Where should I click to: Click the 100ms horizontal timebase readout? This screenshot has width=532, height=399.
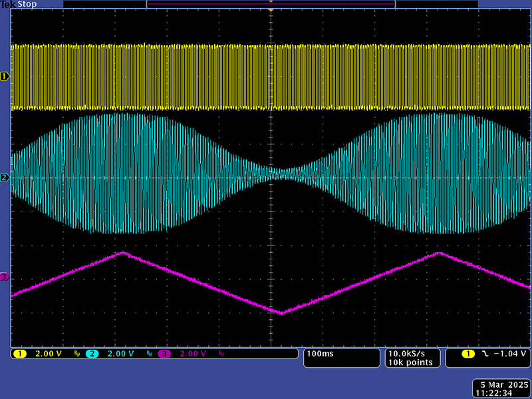click(319, 354)
